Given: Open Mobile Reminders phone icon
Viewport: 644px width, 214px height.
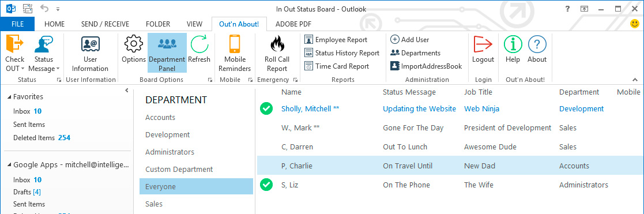Looking at the screenshot, I should pos(235,44).
